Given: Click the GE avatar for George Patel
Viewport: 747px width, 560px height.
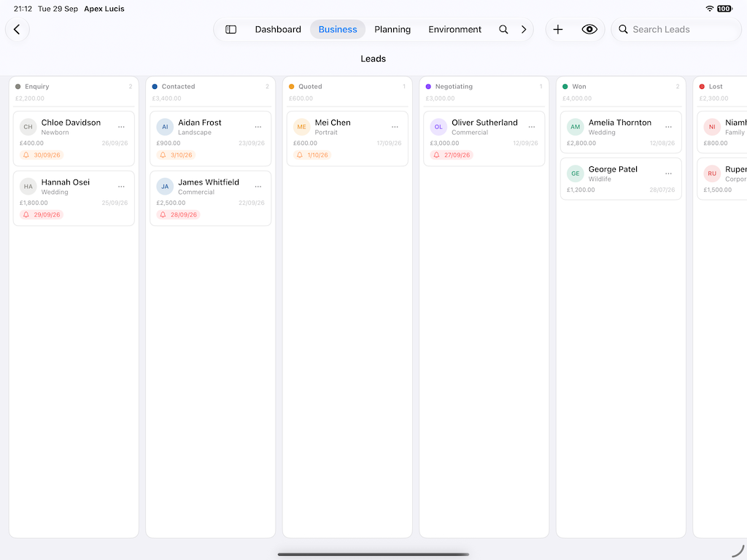Looking at the screenshot, I should pos(575,174).
